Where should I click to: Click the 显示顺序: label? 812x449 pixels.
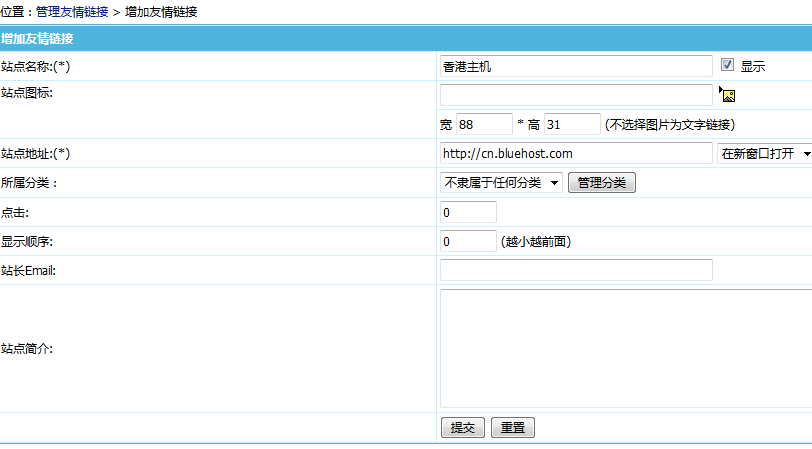click(x=27, y=241)
